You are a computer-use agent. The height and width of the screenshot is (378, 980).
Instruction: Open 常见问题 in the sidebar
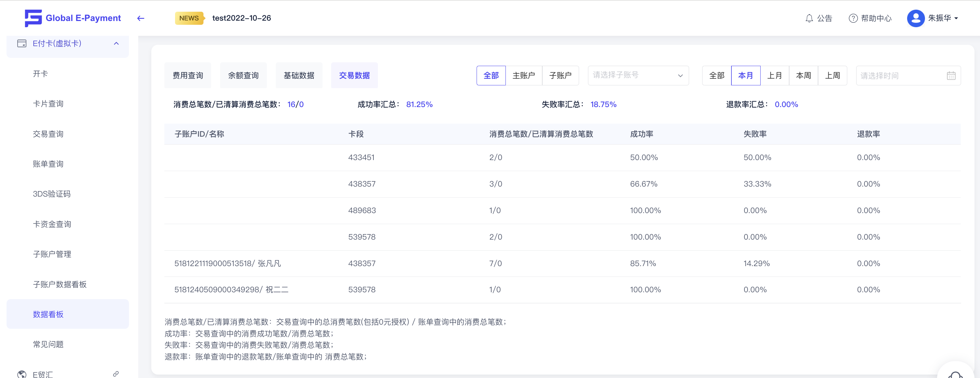(48, 345)
